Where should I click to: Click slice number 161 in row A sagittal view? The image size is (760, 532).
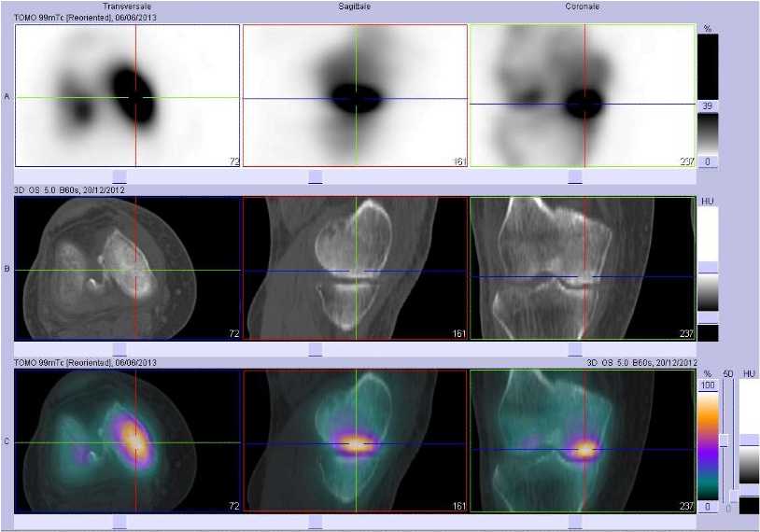(459, 161)
